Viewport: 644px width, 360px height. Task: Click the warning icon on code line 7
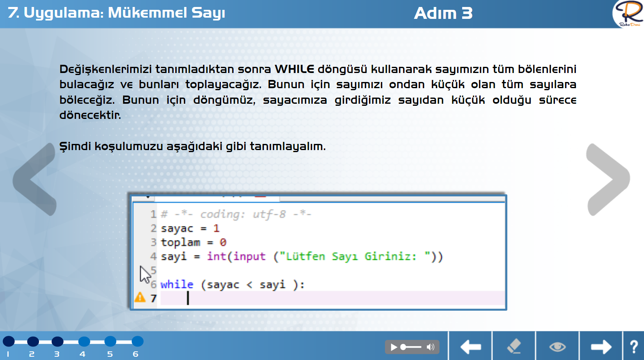click(x=140, y=297)
